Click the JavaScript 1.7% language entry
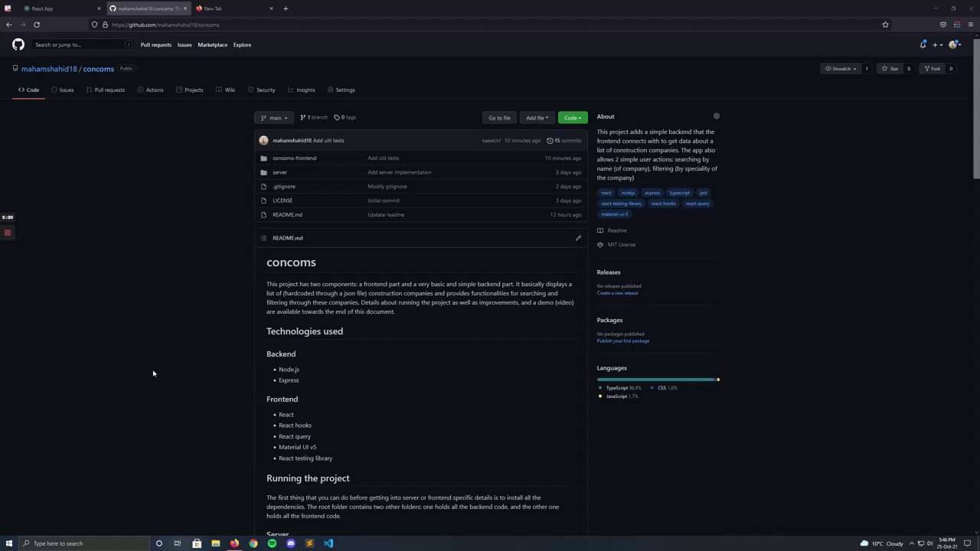980x551 pixels. pyautogui.click(x=619, y=396)
